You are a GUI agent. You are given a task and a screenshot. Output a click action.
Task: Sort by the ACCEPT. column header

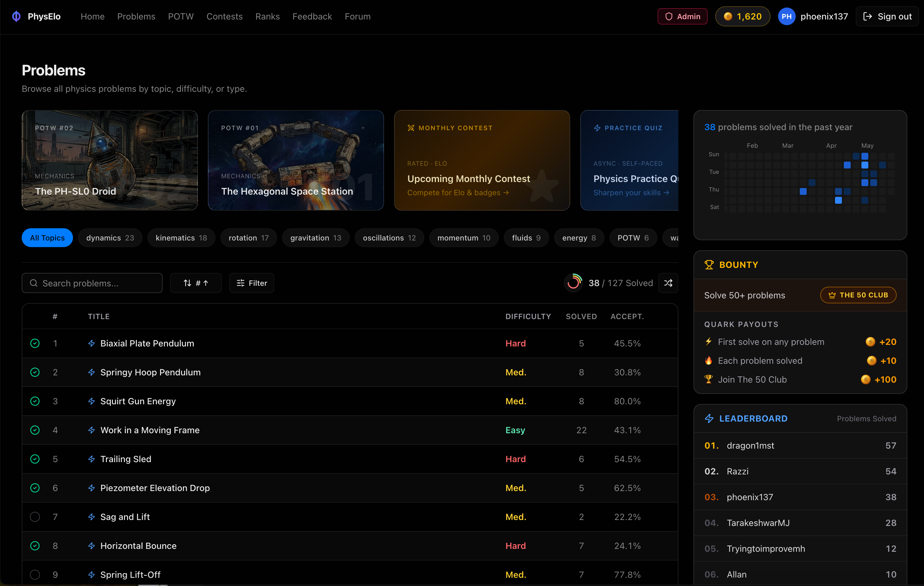click(627, 316)
